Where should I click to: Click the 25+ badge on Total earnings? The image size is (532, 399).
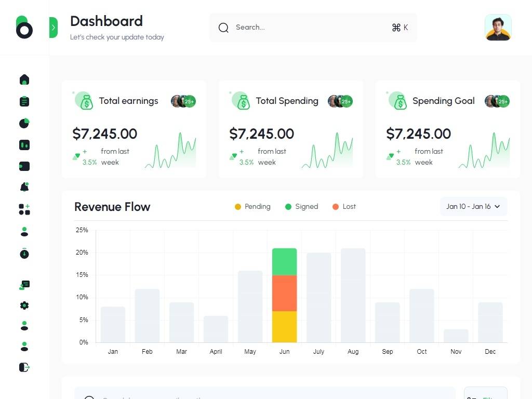(190, 102)
